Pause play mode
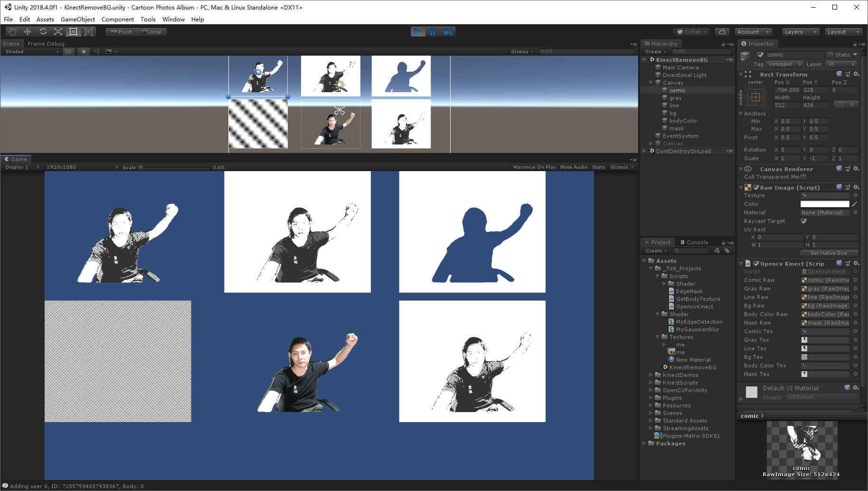 pos(433,31)
